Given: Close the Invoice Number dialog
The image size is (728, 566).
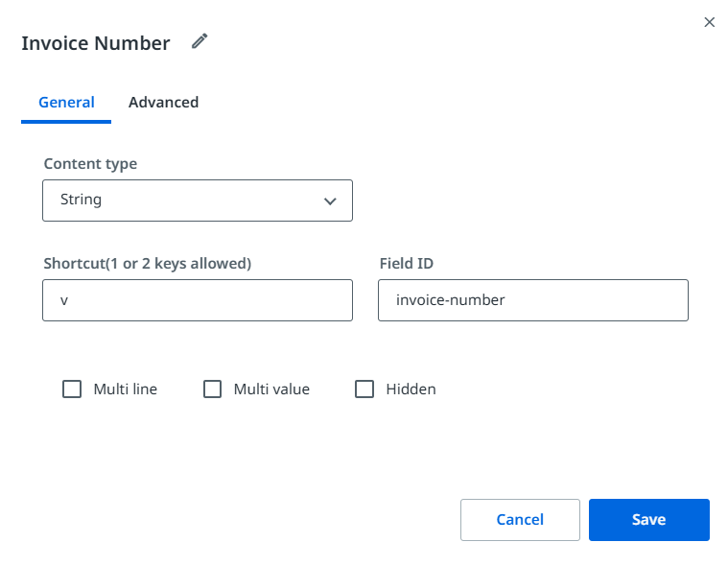Looking at the screenshot, I should (710, 22).
